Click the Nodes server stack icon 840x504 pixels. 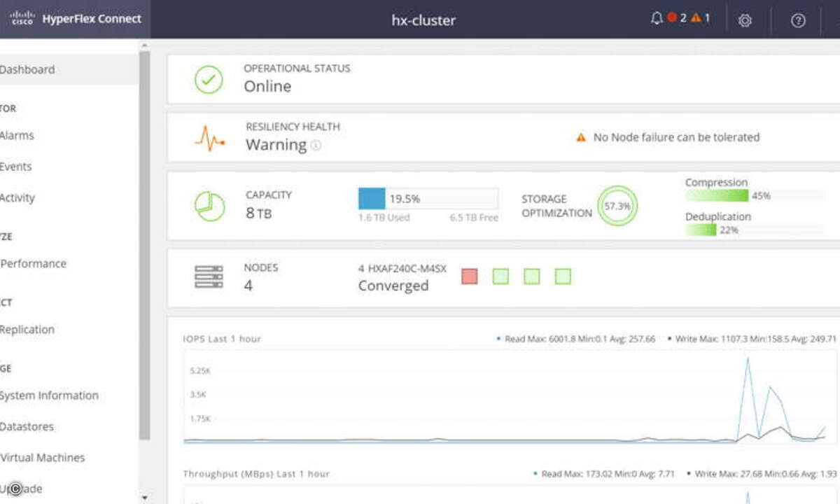[209, 277]
